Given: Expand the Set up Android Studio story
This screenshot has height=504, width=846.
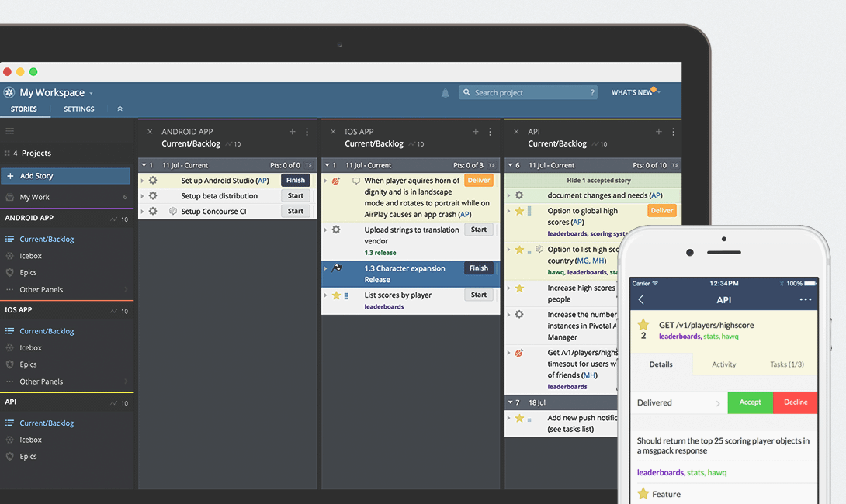Looking at the screenshot, I should (x=143, y=181).
